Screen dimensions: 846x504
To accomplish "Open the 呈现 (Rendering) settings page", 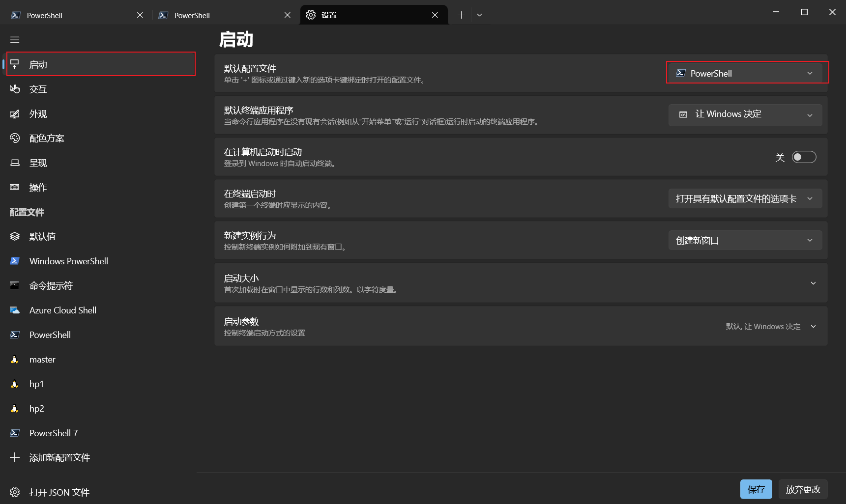I will coord(38,163).
